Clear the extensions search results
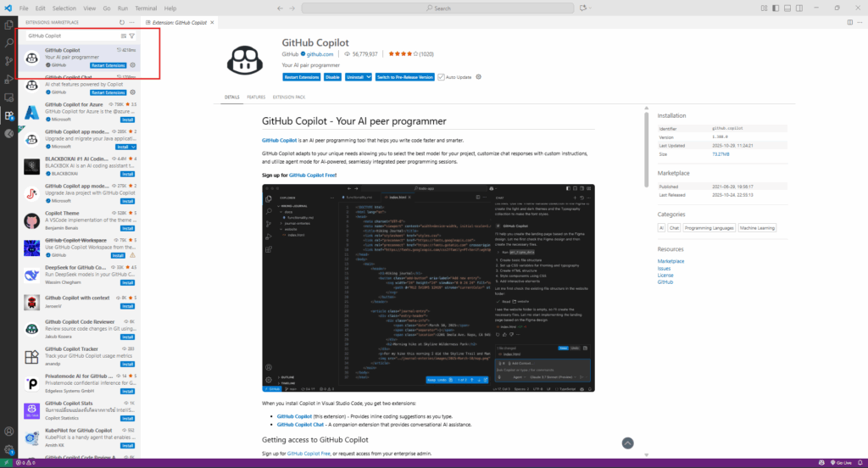Viewport: 868px width, 468px height. tap(124, 36)
